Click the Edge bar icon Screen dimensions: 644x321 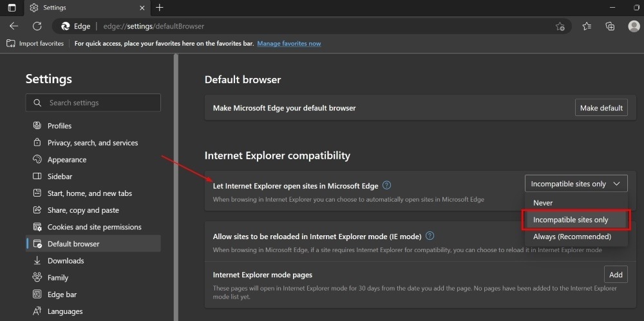pos(37,295)
